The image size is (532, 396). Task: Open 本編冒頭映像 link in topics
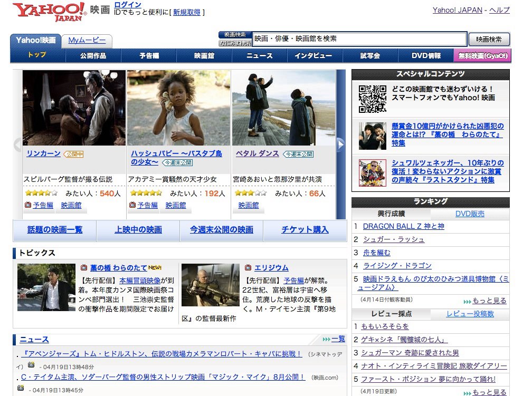click(140, 281)
